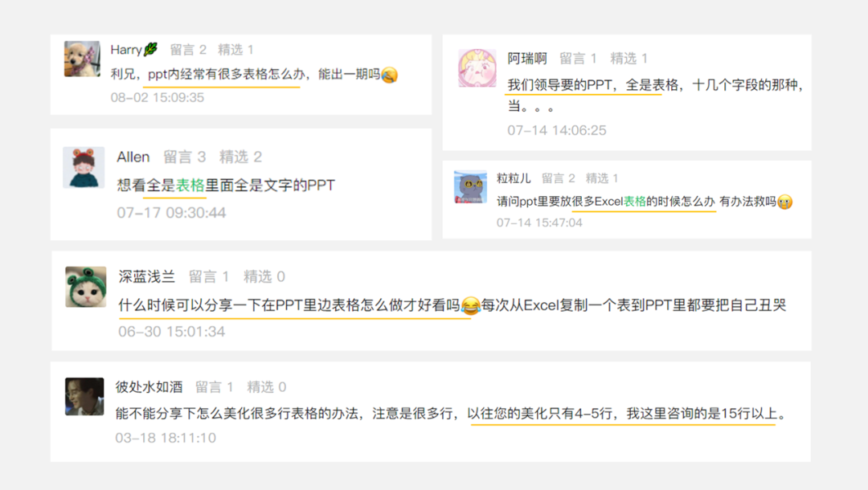Click the leaf icon beside Harry
This screenshot has width=868, height=490.
tap(150, 50)
